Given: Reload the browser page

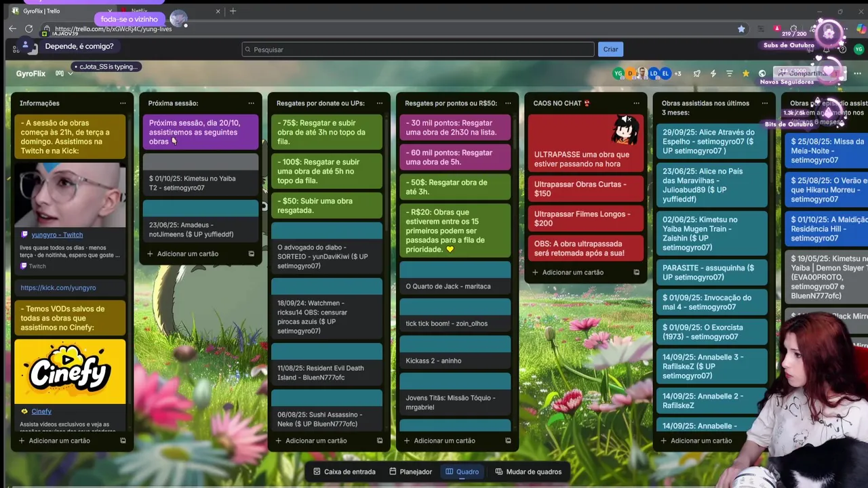Looking at the screenshot, I should point(29,28).
